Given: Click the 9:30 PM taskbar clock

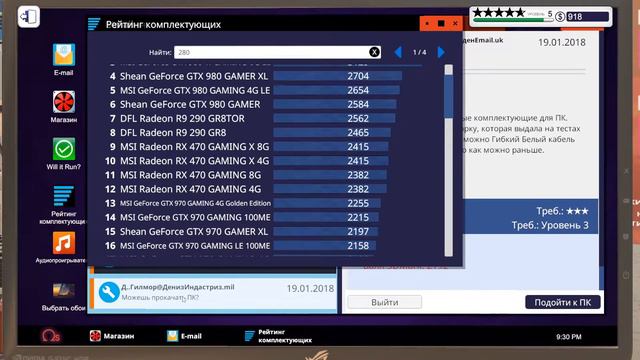Looking at the screenshot, I should point(569,337).
